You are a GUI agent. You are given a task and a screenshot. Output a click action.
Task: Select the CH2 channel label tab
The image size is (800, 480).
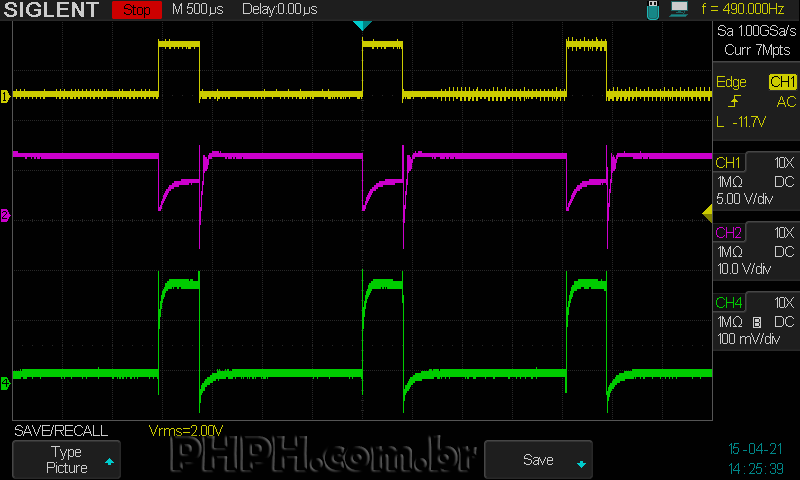pos(728,233)
